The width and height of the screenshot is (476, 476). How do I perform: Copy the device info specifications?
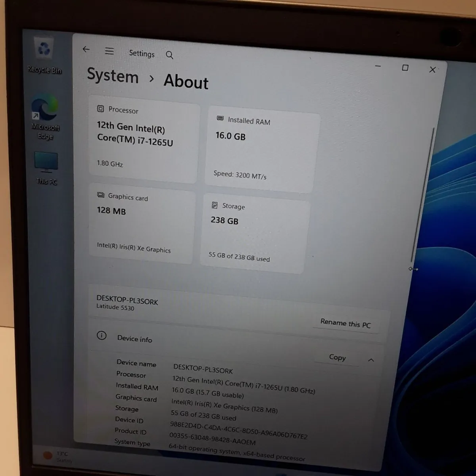click(337, 357)
